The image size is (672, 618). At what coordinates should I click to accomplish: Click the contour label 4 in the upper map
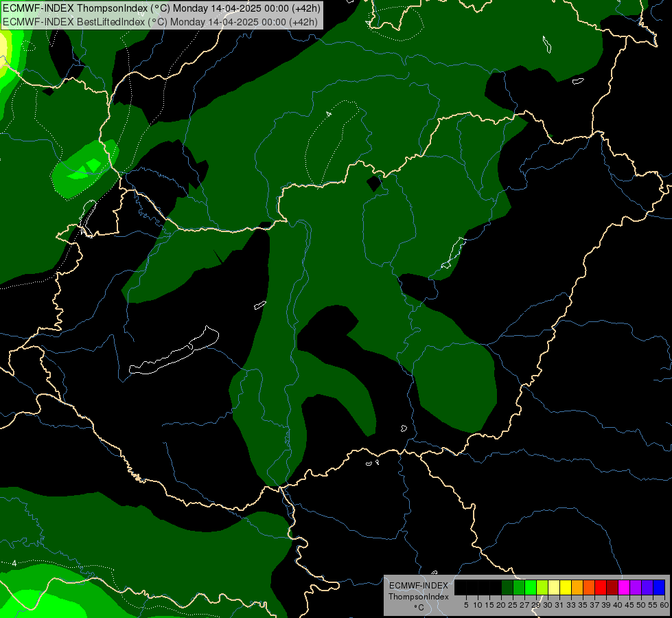(x=329, y=114)
